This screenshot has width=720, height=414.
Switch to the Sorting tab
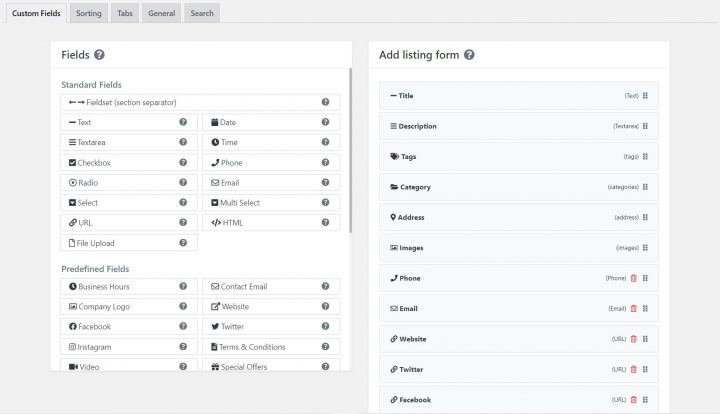(88, 13)
